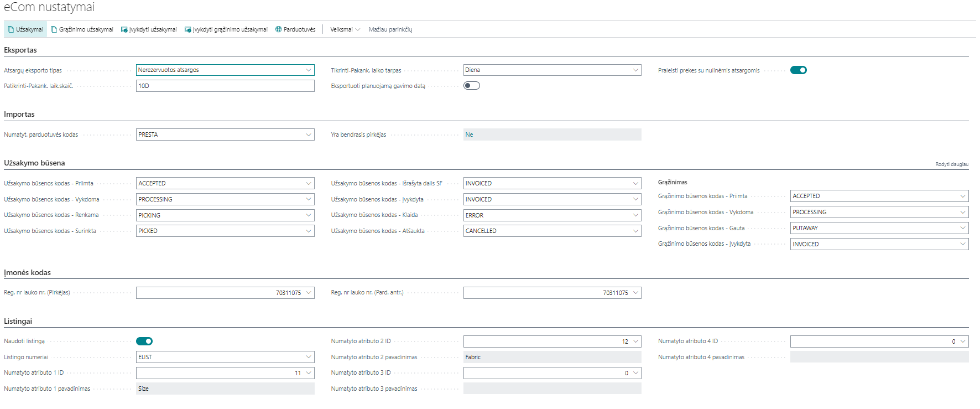Expand the Veiksmai menu
Screen dimensions: 980x409
(345, 29)
